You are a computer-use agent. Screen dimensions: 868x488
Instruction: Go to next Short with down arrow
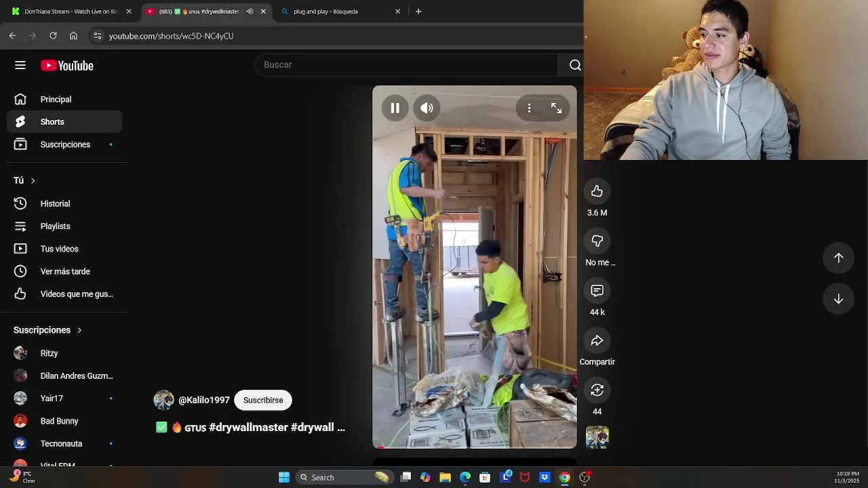click(838, 299)
